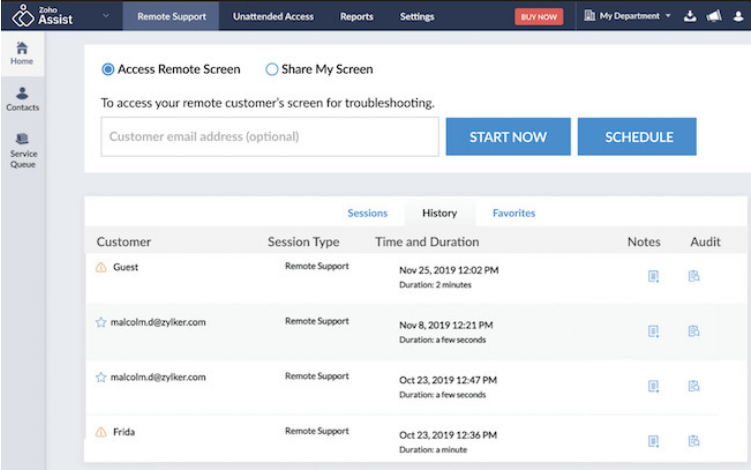Click the START NOW button
The image size is (751, 470).
pos(508,137)
